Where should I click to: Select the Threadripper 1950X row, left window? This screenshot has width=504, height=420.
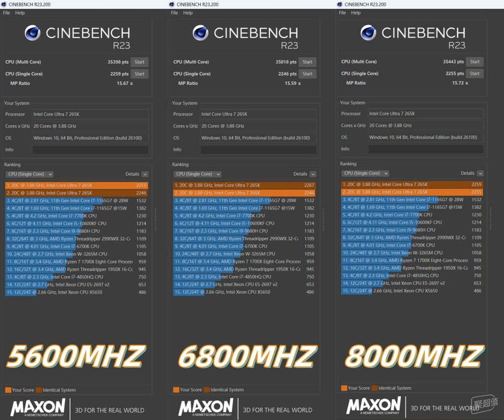(x=76, y=269)
